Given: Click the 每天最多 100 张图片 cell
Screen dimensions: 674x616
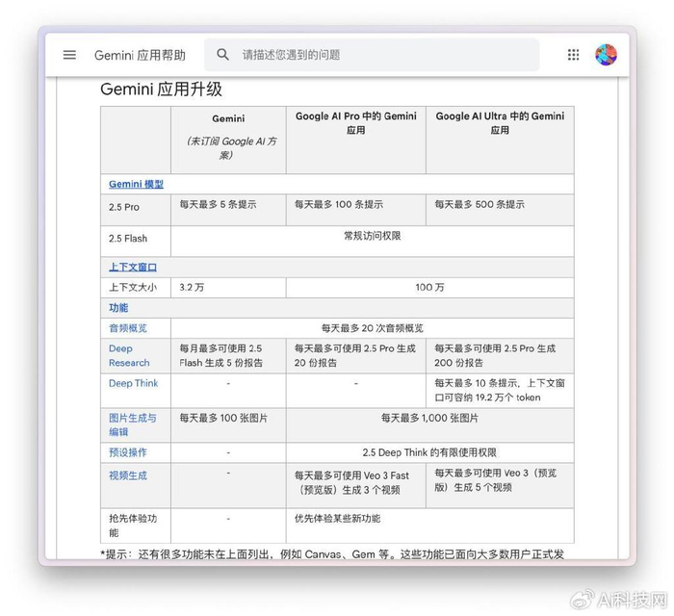Looking at the screenshot, I should point(228,425).
